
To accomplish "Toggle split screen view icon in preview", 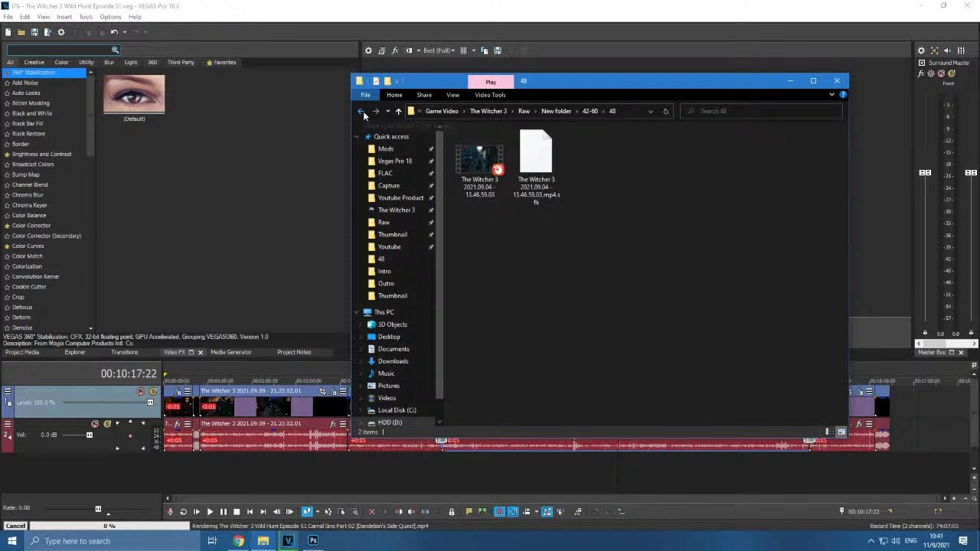I will [409, 51].
